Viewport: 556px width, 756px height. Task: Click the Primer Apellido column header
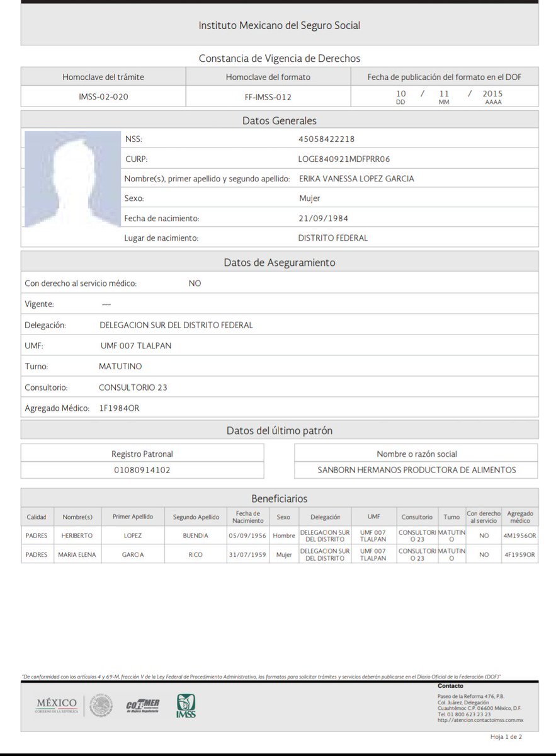click(133, 517)
